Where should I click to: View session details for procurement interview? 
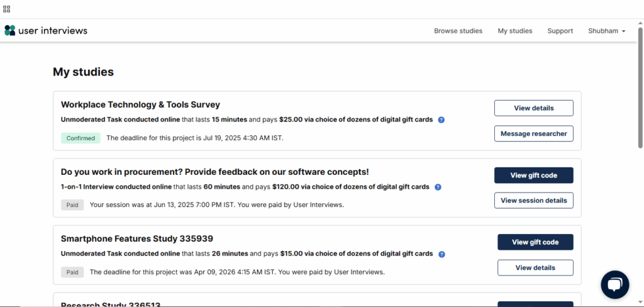pyautogui.click(x=533, y=201)
